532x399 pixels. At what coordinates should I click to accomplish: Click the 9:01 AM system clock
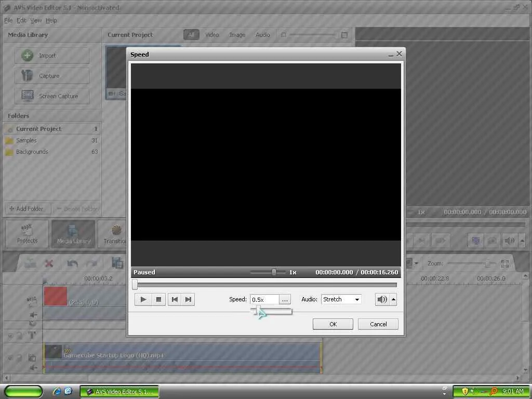coord(513,392)
